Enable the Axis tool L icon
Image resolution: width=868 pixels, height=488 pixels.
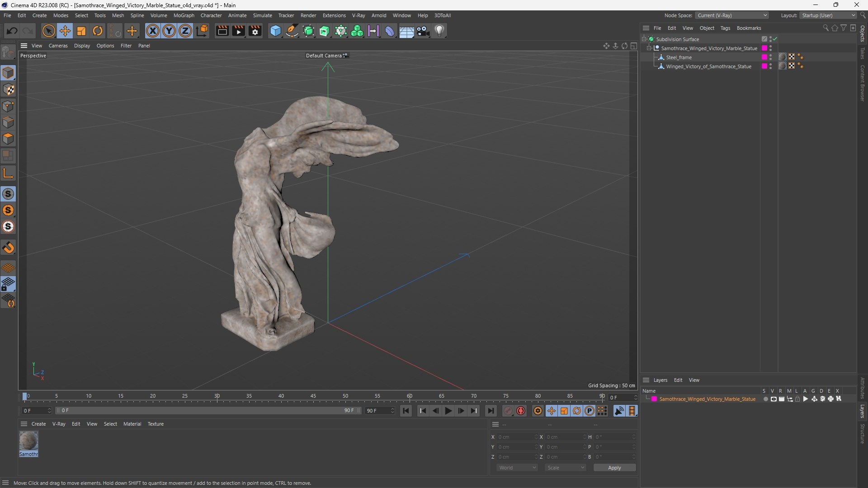8,173
